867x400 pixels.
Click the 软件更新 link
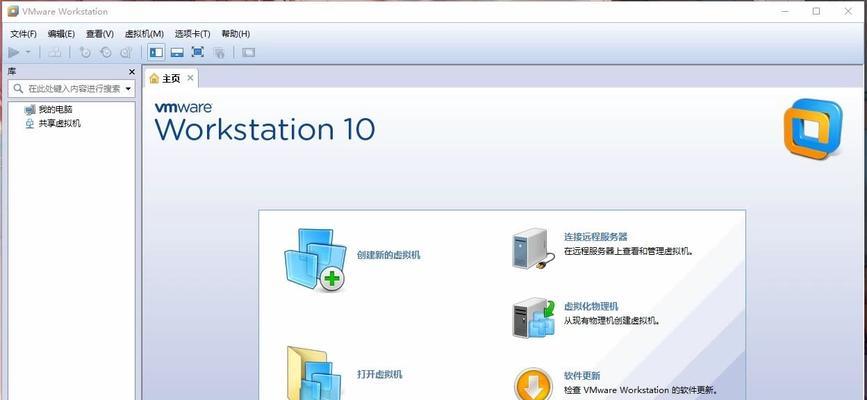click(582, 376)
